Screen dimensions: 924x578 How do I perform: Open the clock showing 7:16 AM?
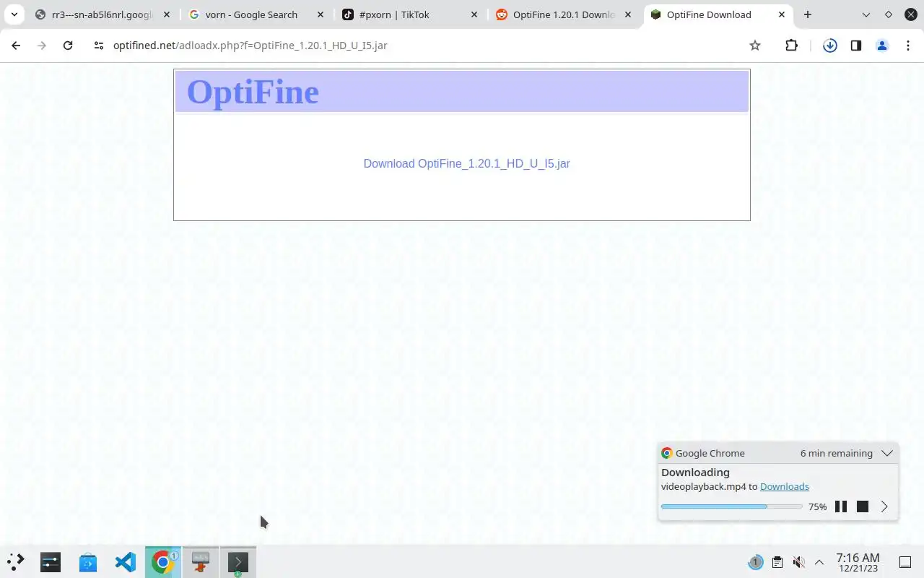858,562
